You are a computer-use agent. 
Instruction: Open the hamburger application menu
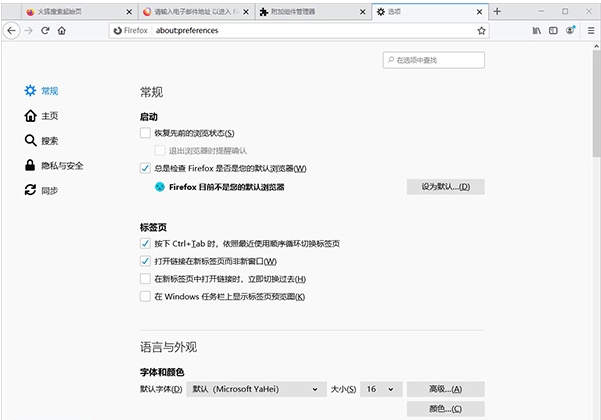point(591,31)
